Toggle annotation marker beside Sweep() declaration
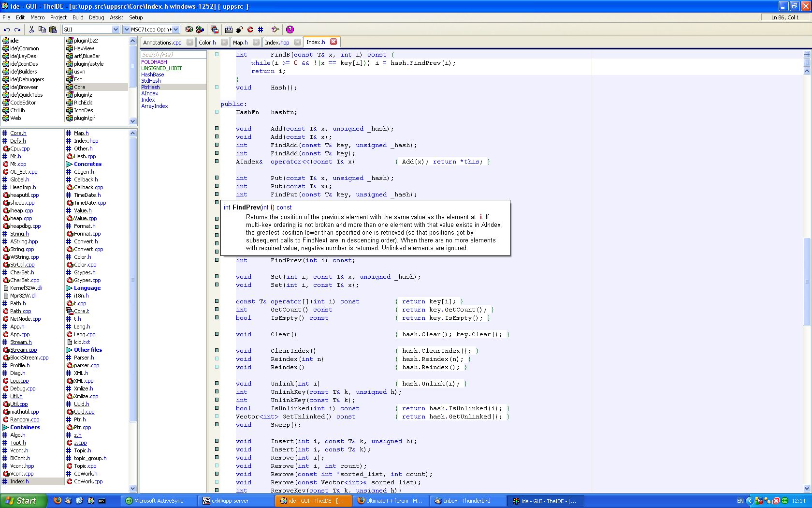The image size is (812, 508). (x=217, y=425)
